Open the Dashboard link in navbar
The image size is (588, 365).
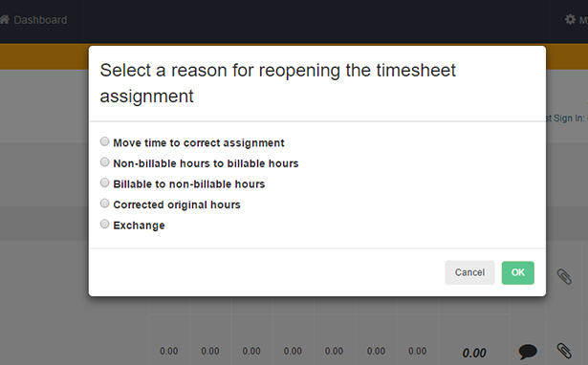(40, 20)
